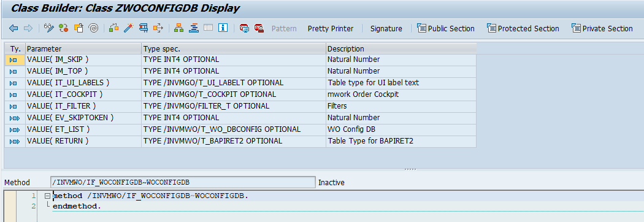Screen dimensions: 644x222
Task: Activate the object using the magic wand icon
Action: click(128, 28)
